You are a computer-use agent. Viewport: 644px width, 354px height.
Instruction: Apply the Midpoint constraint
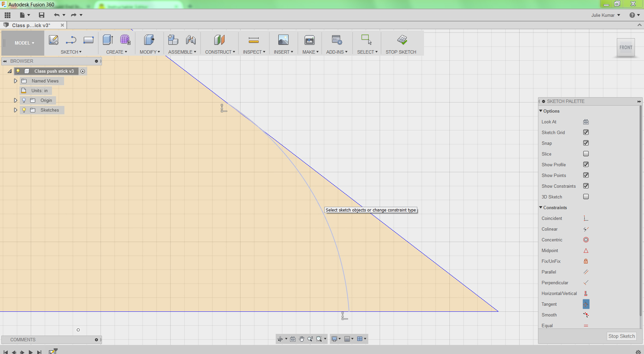point(586,250)
